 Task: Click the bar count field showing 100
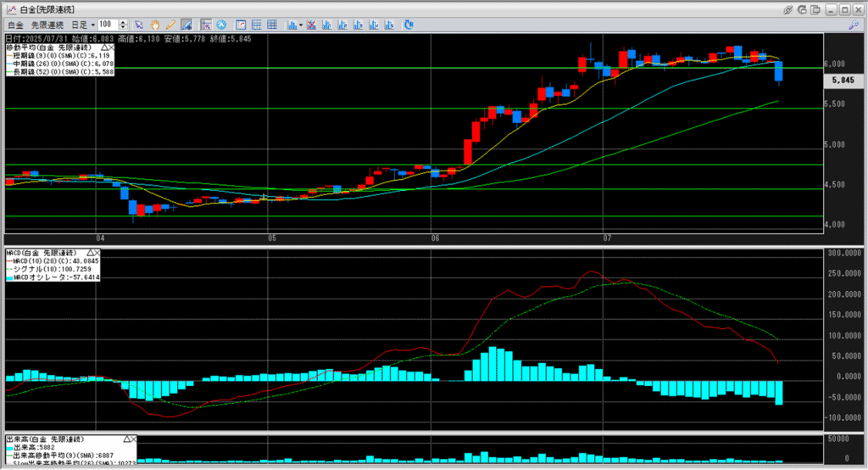108,25
